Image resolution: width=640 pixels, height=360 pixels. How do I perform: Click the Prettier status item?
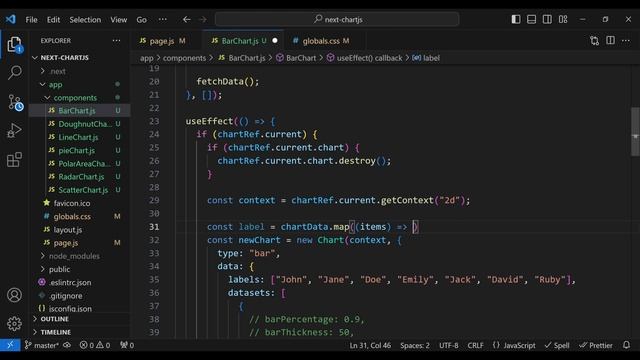(596, 345)
